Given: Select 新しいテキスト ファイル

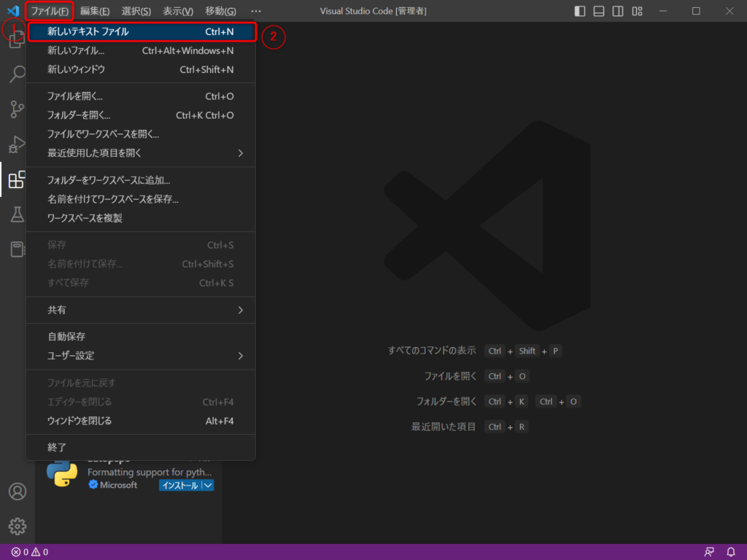Looking at the screenshot, I should [x=141, y=31].
